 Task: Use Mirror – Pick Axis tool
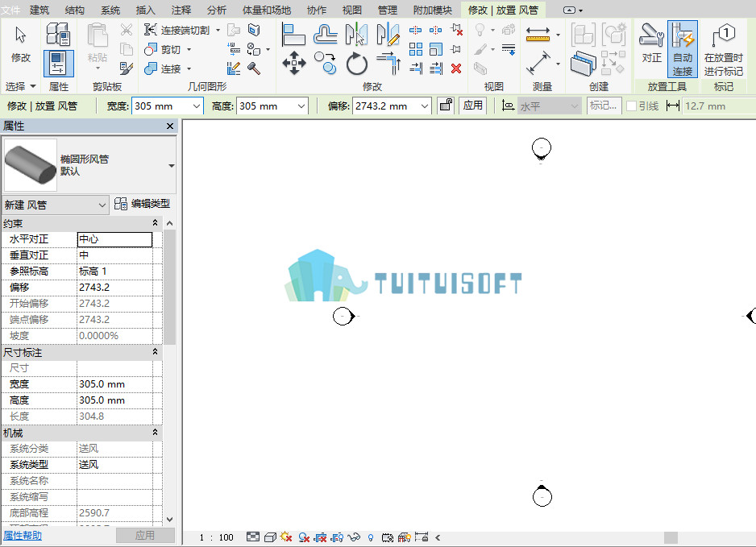(357, 34)
